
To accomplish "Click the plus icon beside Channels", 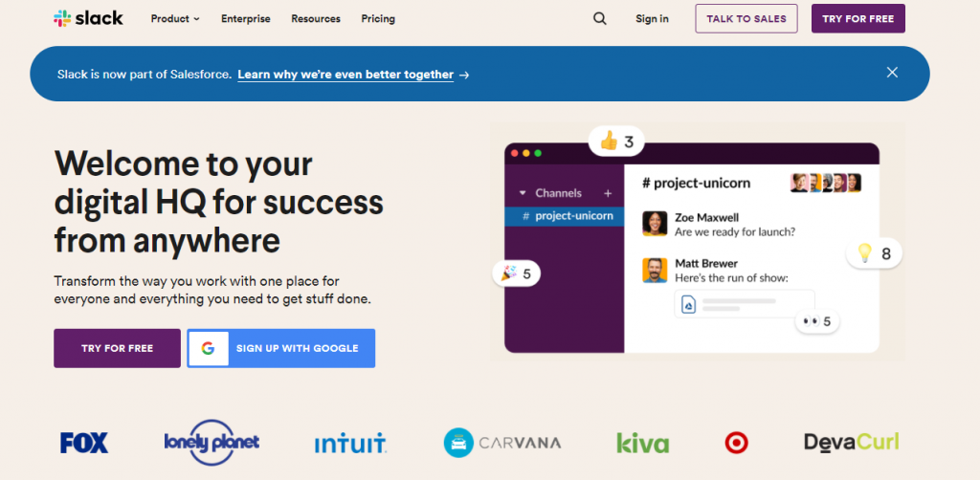I will point(608,193).
